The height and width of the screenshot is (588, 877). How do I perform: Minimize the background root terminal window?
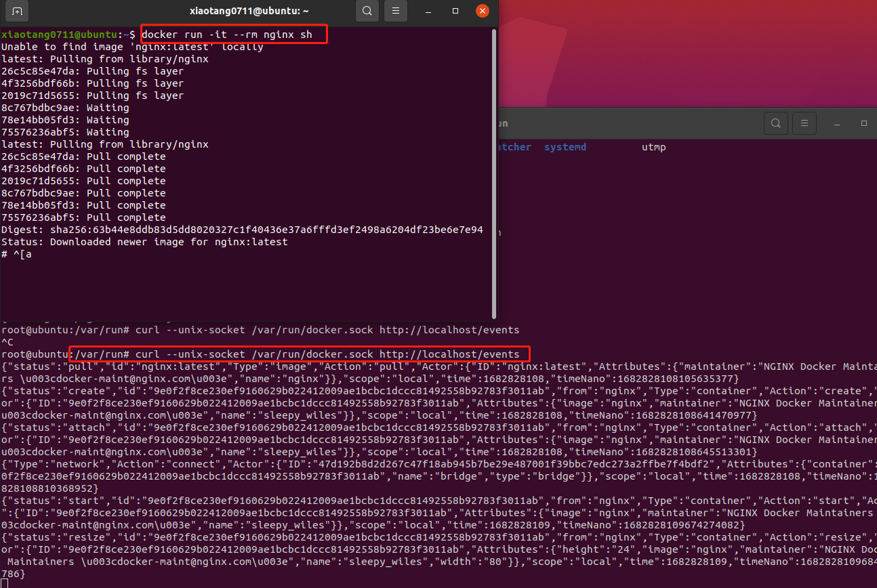[x=838, y=124]
